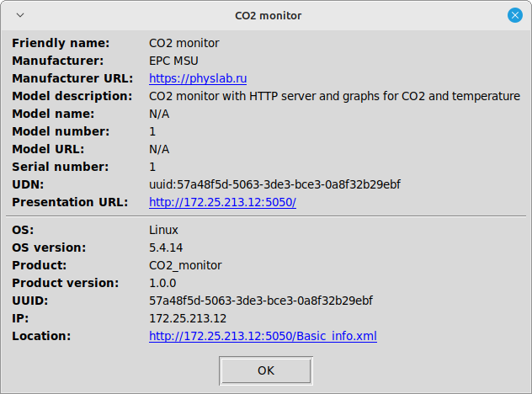
Task: Click the CO2 monitor window title
Action: 268,15
